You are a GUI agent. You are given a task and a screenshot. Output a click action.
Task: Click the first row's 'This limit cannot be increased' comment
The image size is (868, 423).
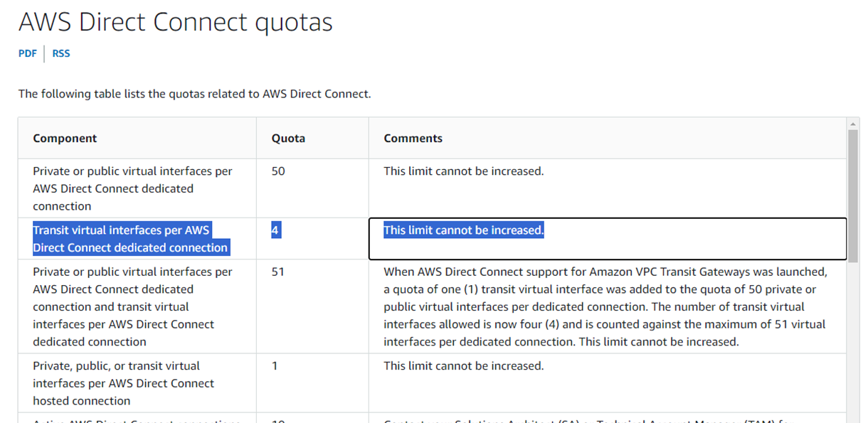click(x=464, y=171)
